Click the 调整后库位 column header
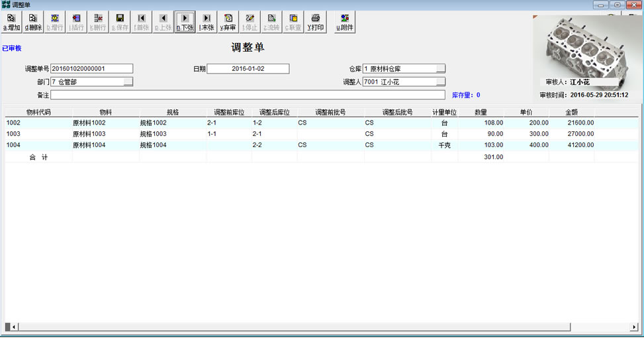The image size is (644, 338). (275, 112)
